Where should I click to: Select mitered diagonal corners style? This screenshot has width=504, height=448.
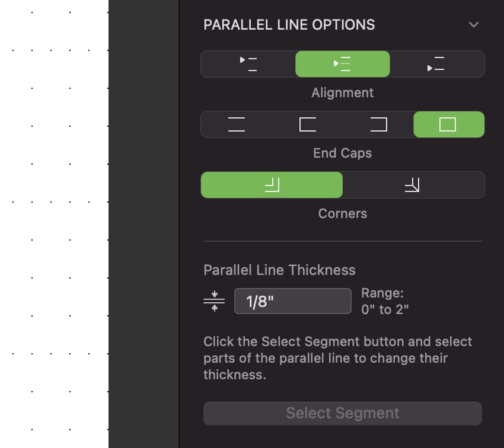pyautogui.click(x=413, y=185)
